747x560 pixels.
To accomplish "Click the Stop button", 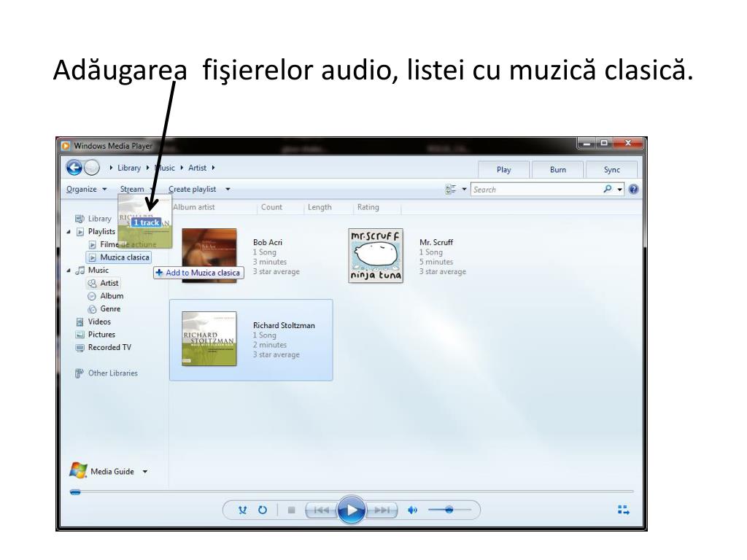I will click(x=292, y=510).
